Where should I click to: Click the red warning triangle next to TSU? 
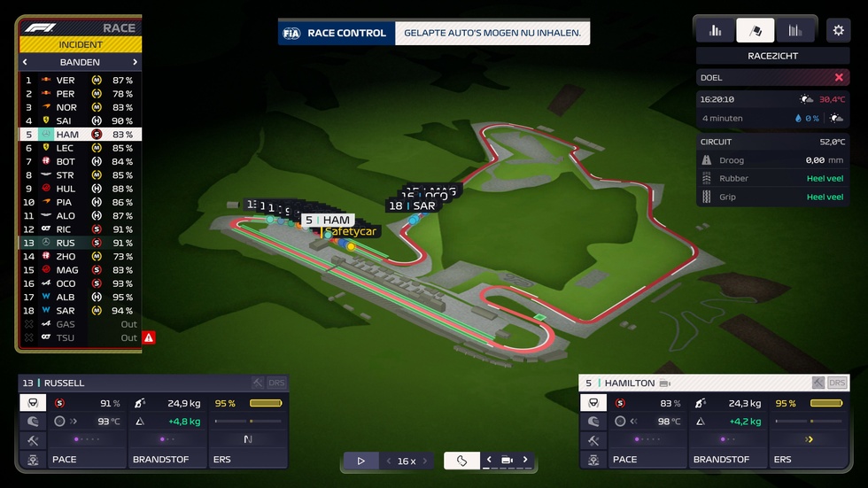click(x=149, y=337)
